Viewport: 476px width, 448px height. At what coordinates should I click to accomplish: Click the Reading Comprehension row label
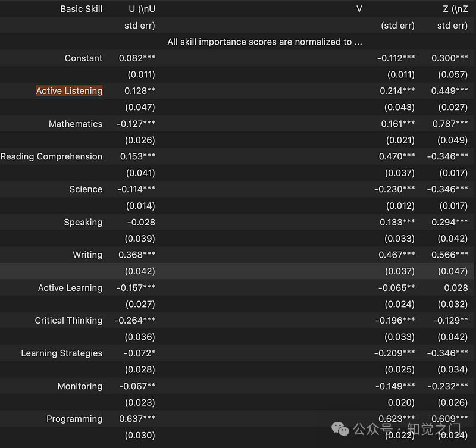click(51, 156)
